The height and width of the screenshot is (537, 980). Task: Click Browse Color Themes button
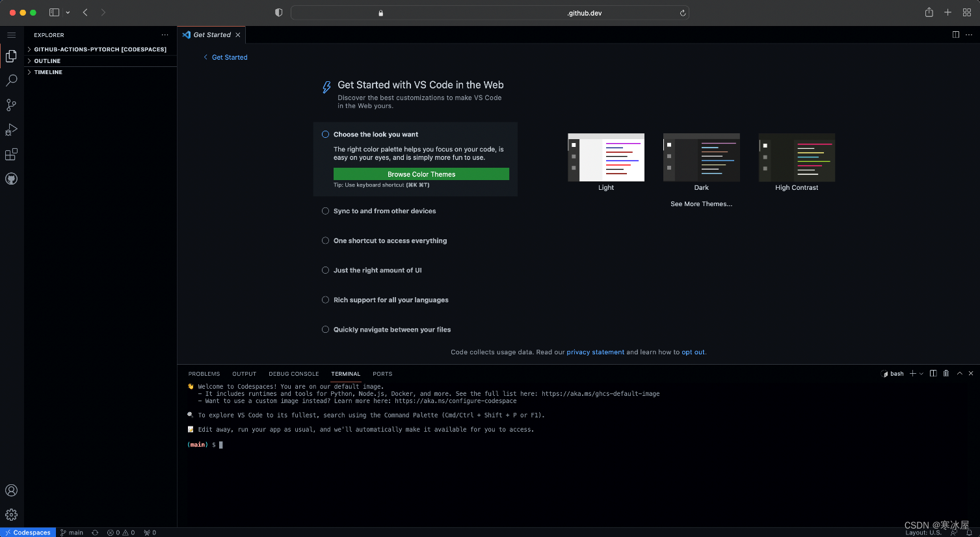pos(421,174)
